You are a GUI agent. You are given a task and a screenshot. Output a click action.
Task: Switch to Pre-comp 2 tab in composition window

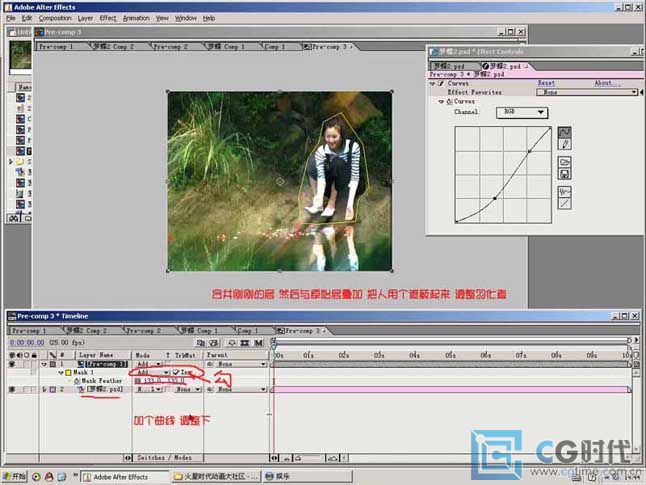(x=170, y=47)
